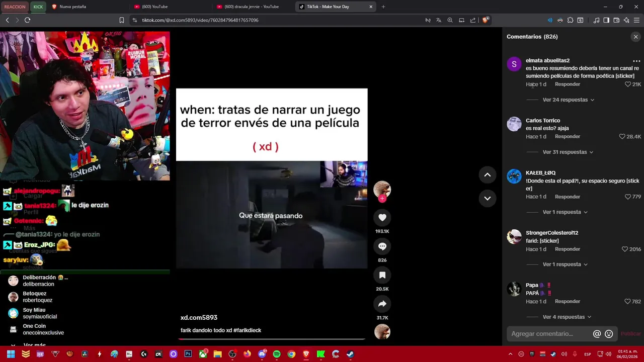Image resolution: width=644 pixels, height=362 pixels.
Task: Toggle the browser sidebar panel
Action: tap(606, 20)
